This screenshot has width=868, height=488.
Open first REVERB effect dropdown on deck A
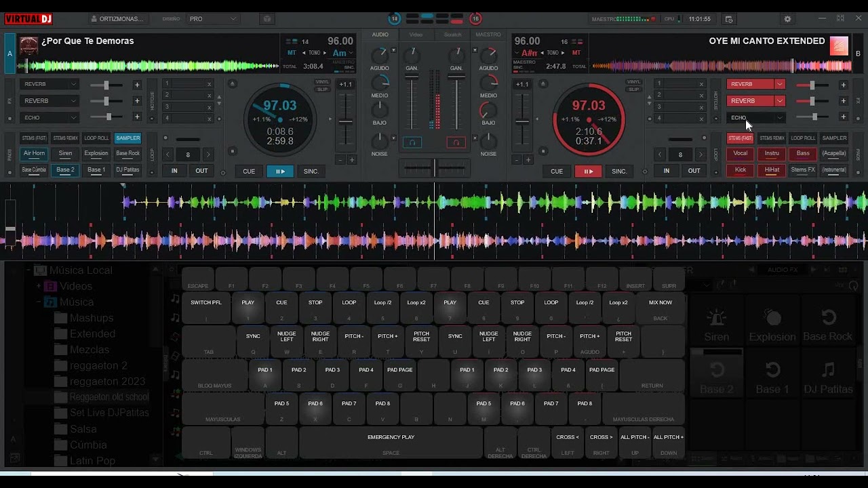coord(74,85)
